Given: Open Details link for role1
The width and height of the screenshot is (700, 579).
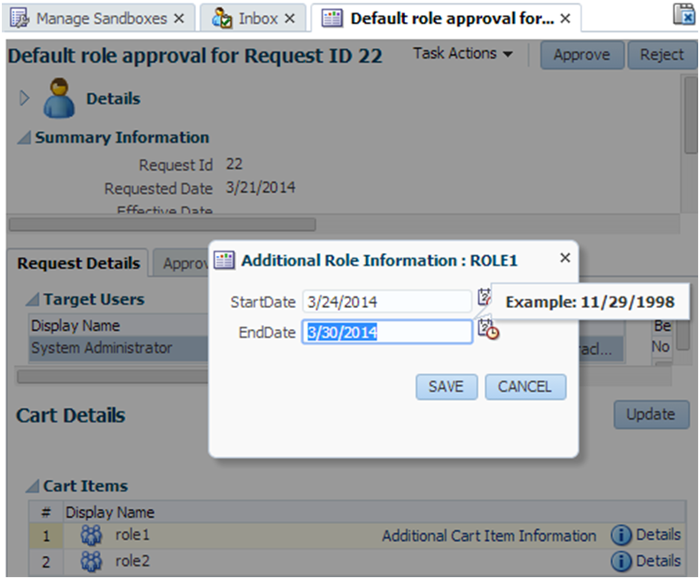Looking at the screenshot, I should coord(658,534).
